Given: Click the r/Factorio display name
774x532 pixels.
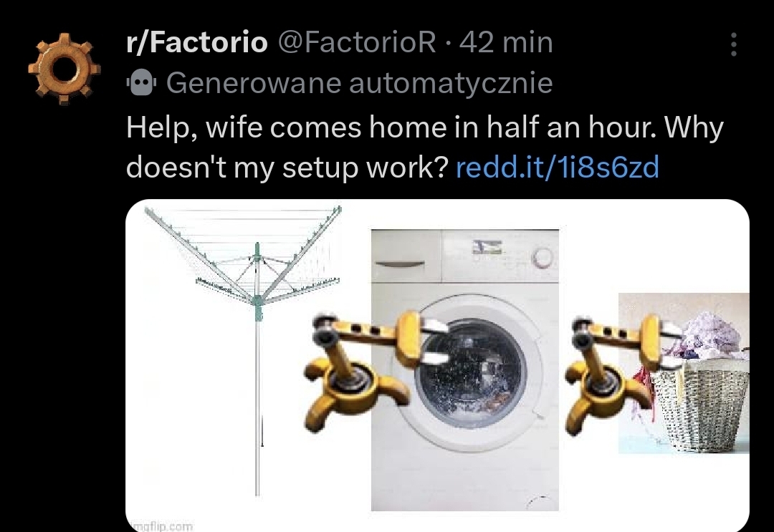Looking at the screenshot, I should [x=197, y=42].
